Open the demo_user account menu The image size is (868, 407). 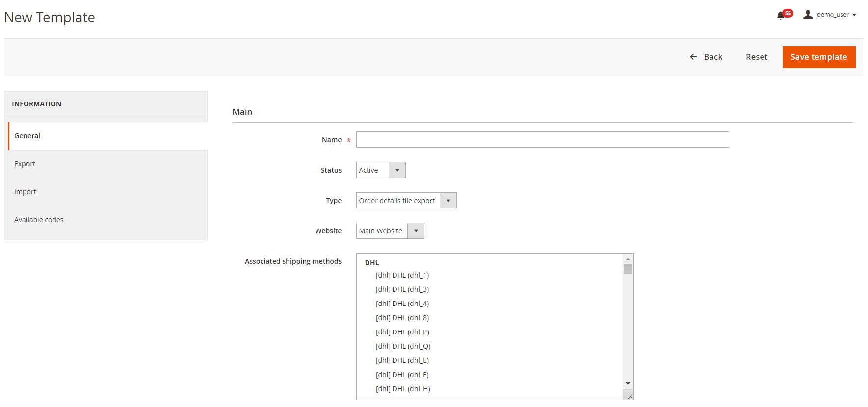click(x=830, y=15)
